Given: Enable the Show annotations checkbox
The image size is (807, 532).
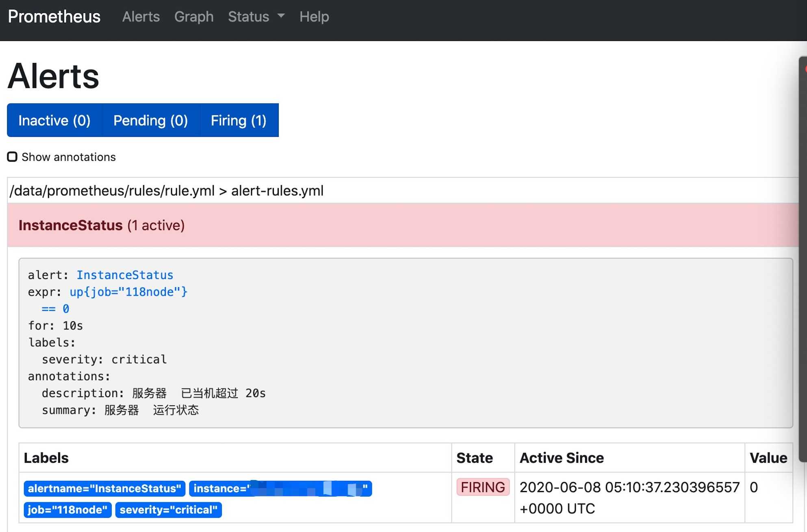Looking at the screenshot, I should click(x=12, y=157).
